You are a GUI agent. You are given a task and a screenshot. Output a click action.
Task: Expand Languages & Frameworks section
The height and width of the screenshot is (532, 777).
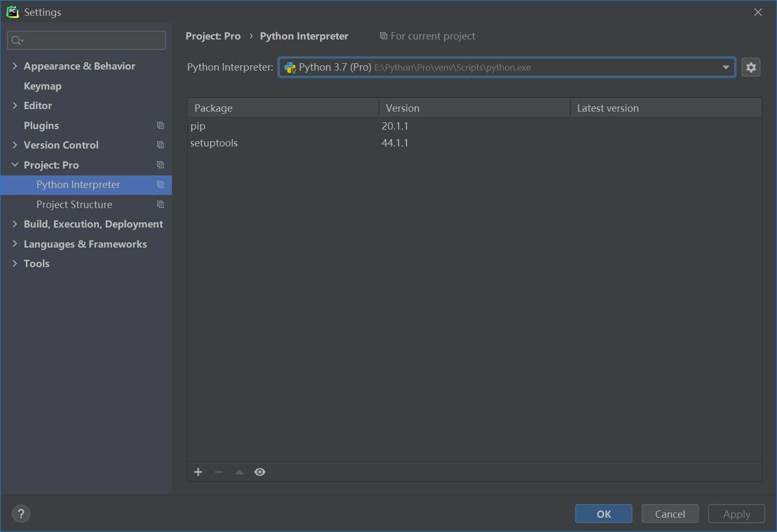click(x=15, y=244)
